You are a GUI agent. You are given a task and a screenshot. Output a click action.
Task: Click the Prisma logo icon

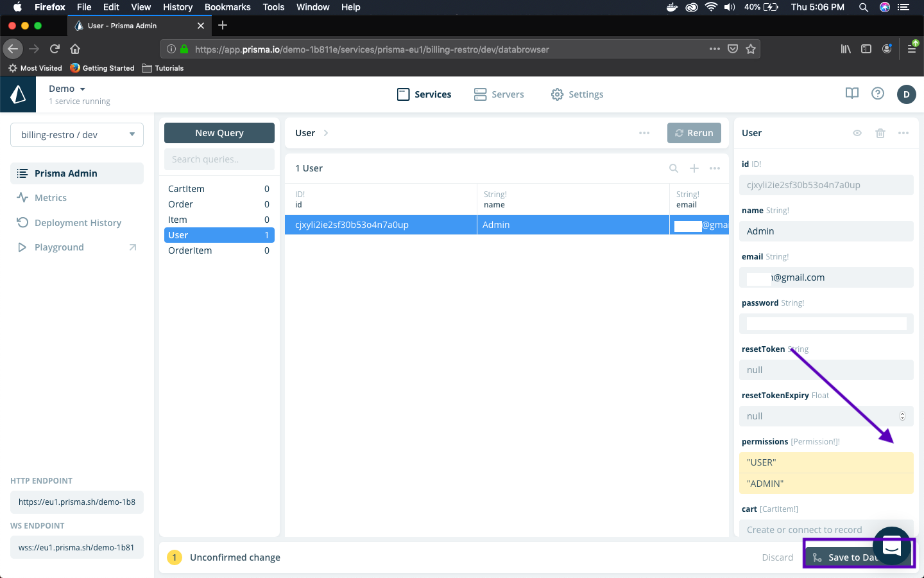pyautogui.click(x=18, y=94)
